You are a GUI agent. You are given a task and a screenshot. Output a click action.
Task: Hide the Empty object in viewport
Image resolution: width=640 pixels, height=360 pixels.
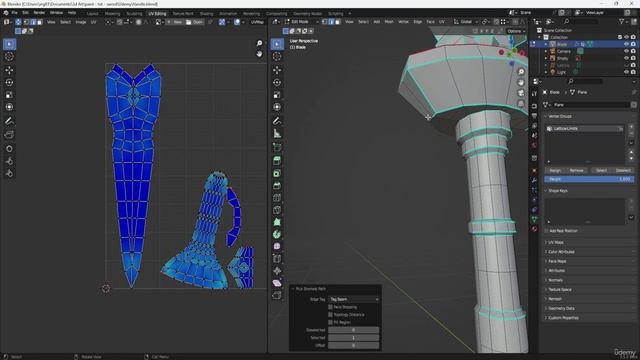[x=626, y=58]
